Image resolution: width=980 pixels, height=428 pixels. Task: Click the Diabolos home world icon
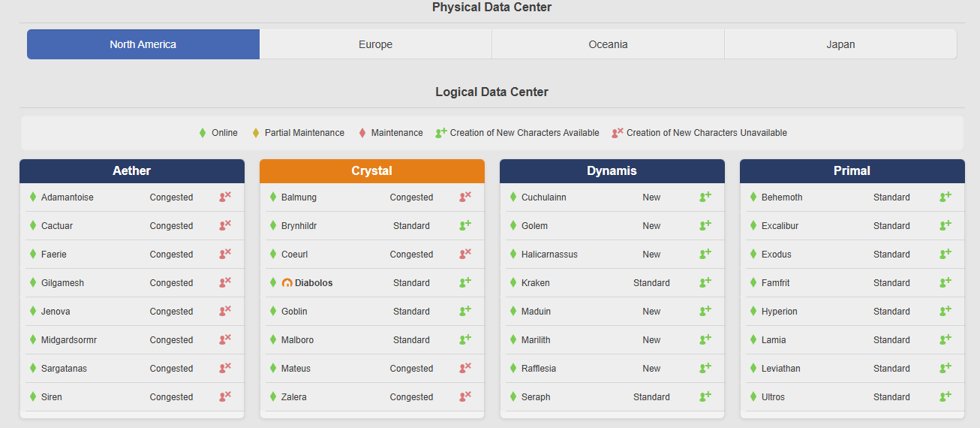287,283
